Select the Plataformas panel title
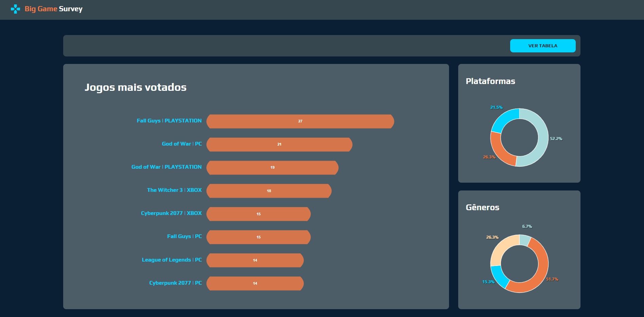 click(x=490, y=81)
